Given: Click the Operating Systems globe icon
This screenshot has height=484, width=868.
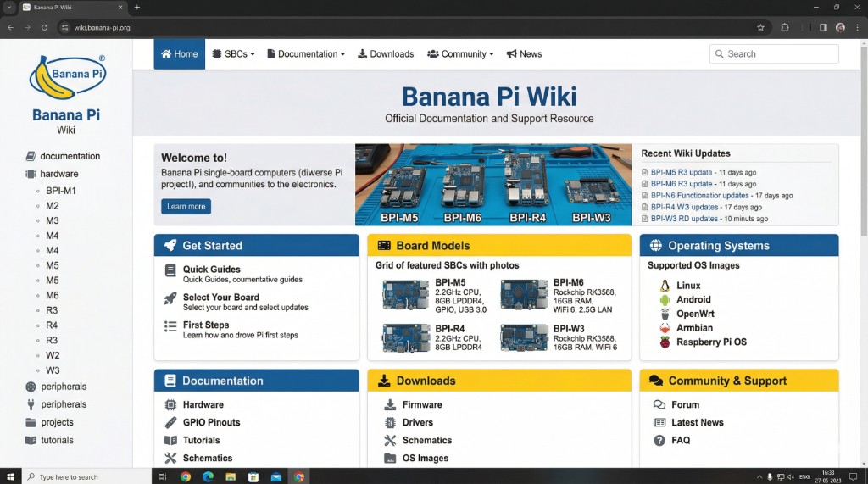Looking at the screenshot, I should [656, 245].
